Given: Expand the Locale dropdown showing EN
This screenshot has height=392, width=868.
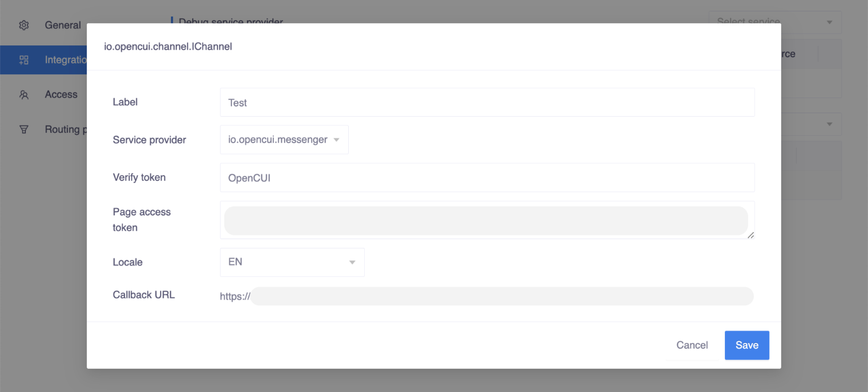Looking at the screenshot, I should tap(292, 262).
